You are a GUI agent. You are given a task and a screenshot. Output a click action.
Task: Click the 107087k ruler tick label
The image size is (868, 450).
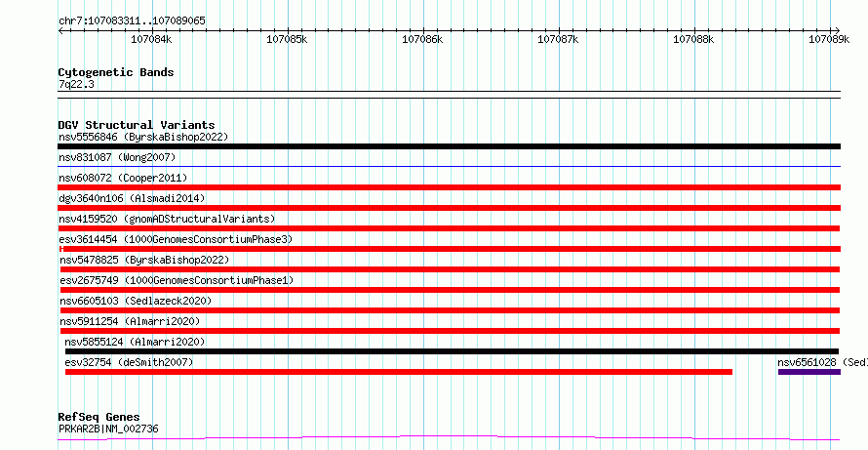[558, 39]
